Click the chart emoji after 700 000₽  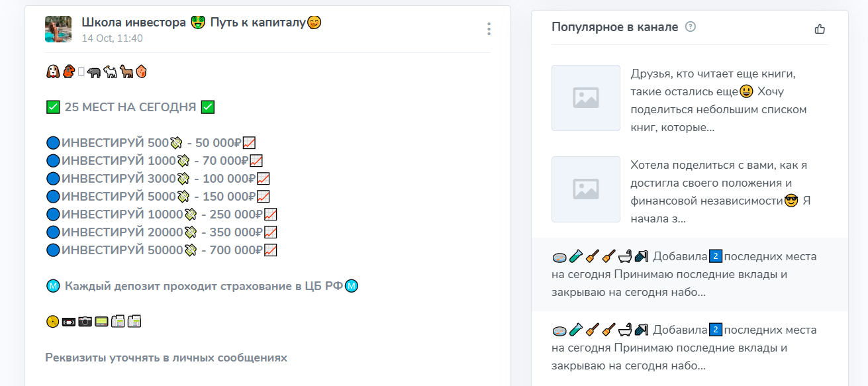pos(270,250)
